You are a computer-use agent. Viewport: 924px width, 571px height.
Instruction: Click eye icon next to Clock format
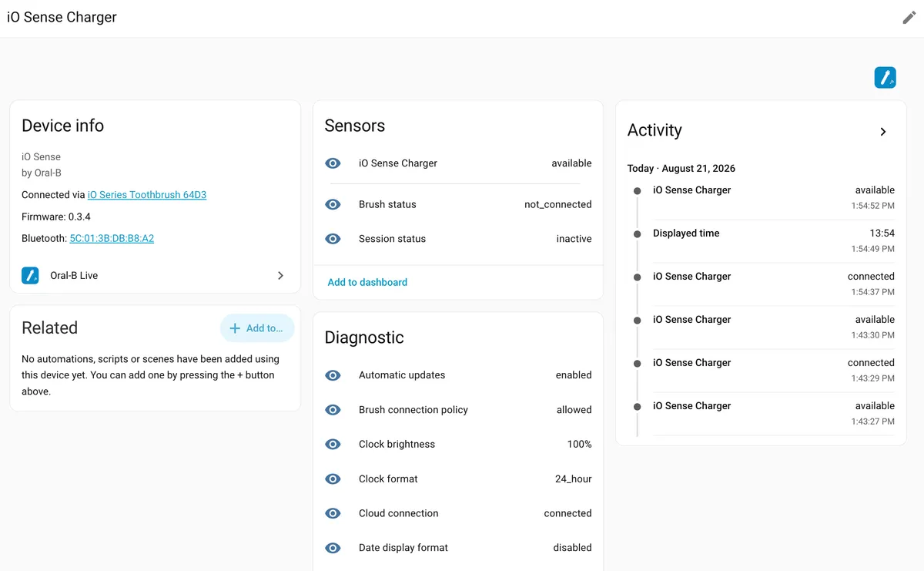pyautogui.click(x=333, y=479)
